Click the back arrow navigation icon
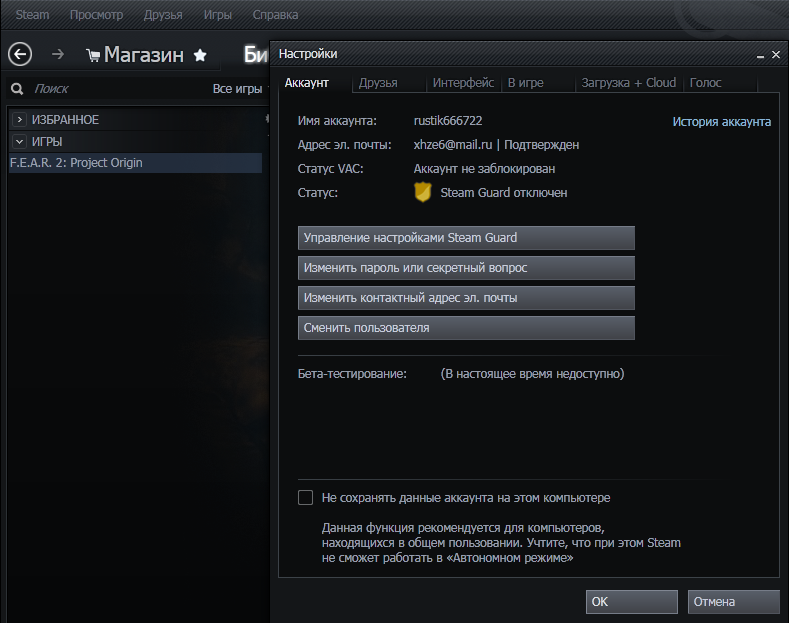This screenshot has width=789, height=623. click(20, 54)
